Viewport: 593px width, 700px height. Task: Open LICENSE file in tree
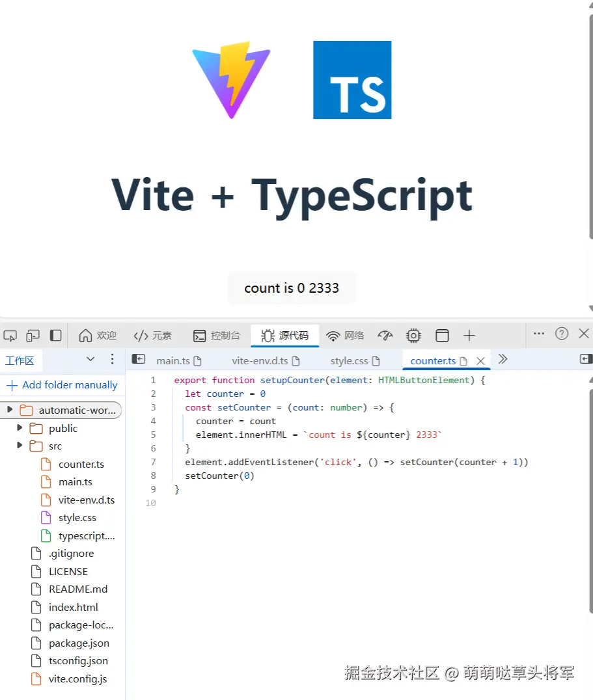(x=68, y=571)
